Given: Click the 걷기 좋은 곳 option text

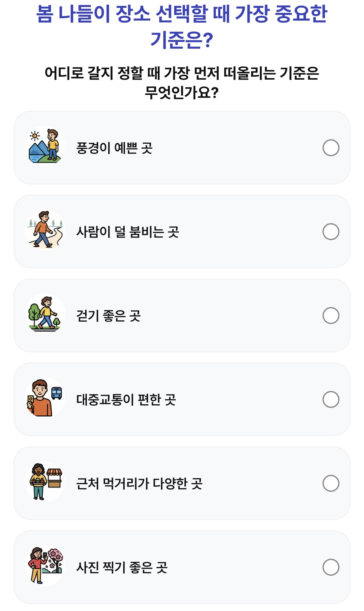Looking at the screenshot, I should pos(108,316).
